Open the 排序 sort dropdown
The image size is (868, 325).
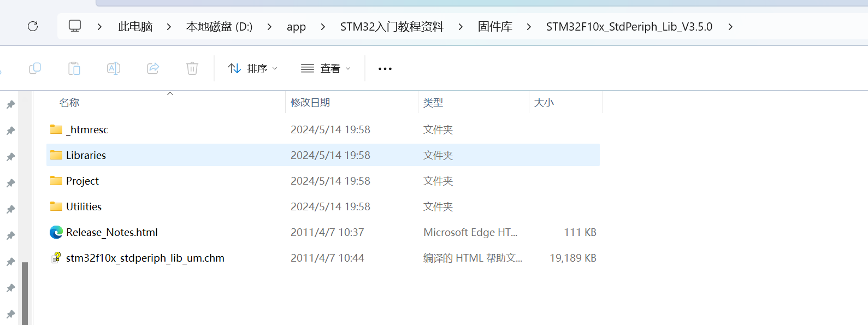252,68
